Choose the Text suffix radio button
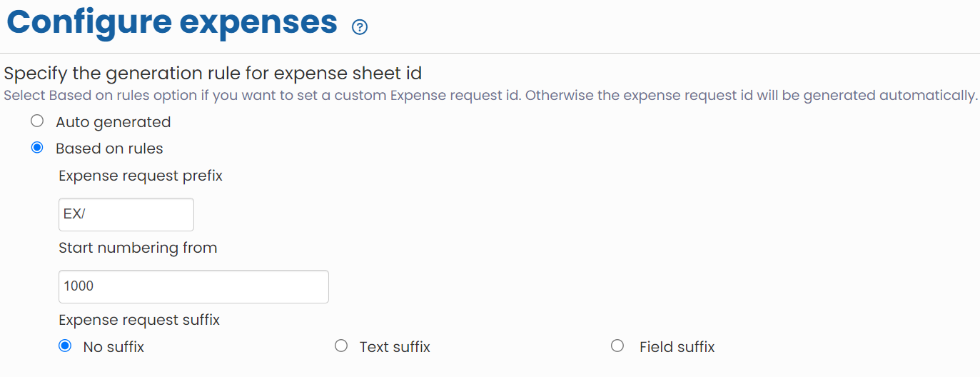 tap(341, 346)
